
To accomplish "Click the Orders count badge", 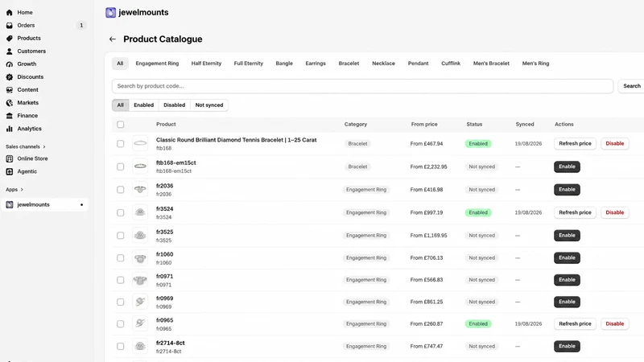I will (81, 26).
